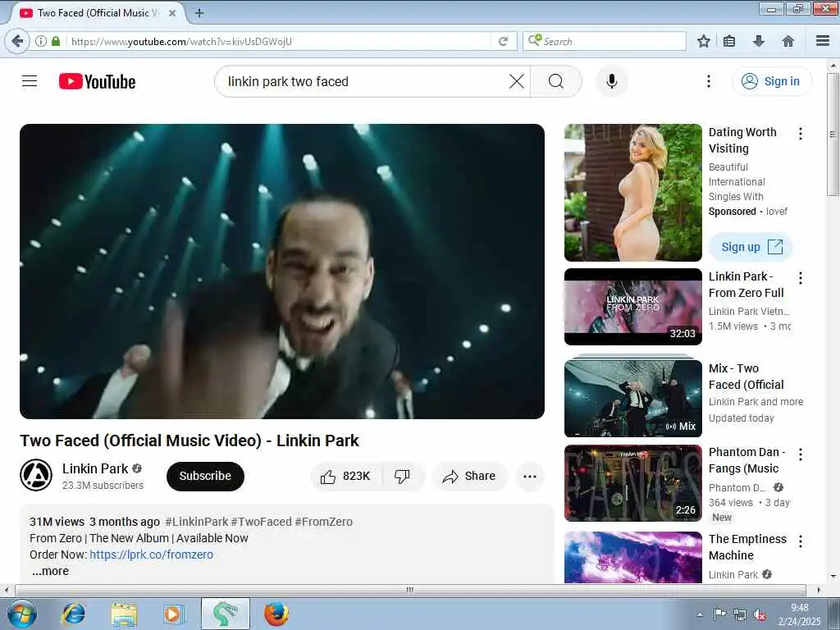Open the YouTube guide hamburger menu

(x=30, y=81)
